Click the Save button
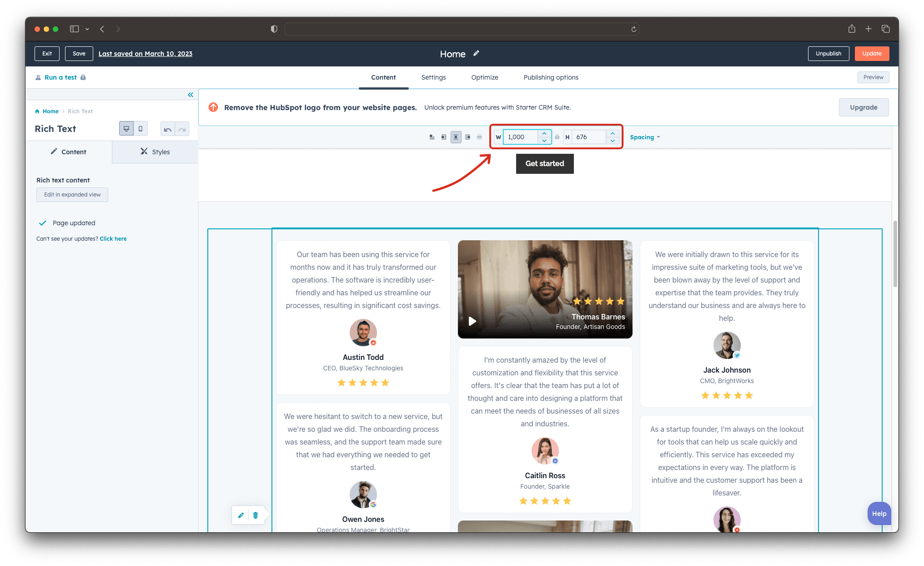 point(79,54)
